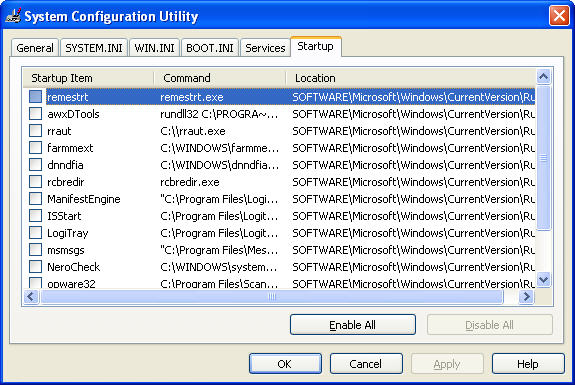Click the horizontal scrollbar left arrow
The image size is (575, 385).
pyautogui.click(x=31, y=297)
